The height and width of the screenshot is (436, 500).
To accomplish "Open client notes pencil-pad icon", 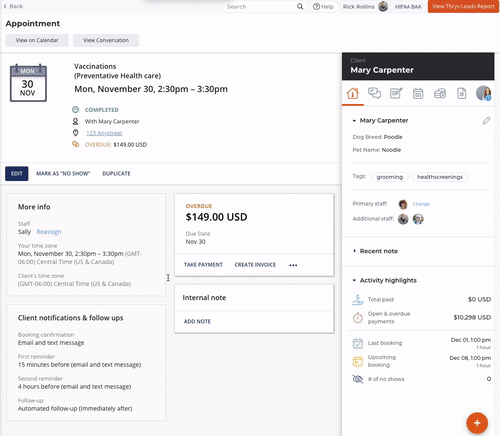I will [x=396, y=93].
